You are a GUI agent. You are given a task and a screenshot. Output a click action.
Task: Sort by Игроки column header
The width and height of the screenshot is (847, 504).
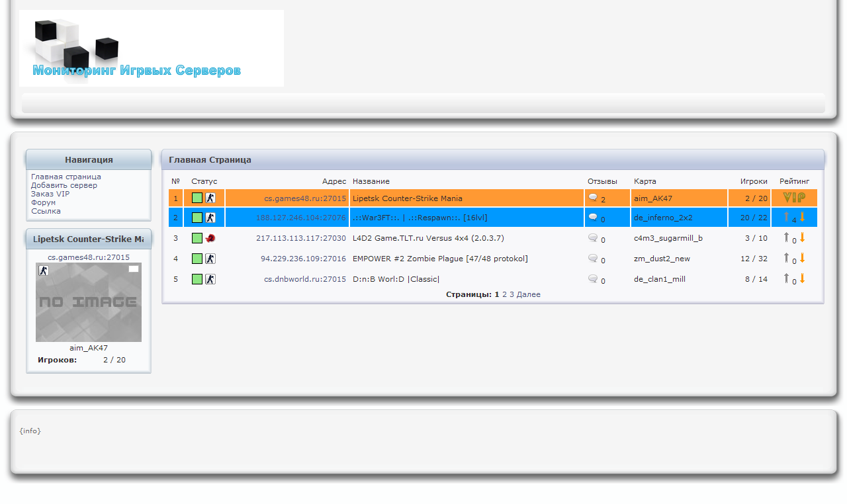(x=754, y=181)
